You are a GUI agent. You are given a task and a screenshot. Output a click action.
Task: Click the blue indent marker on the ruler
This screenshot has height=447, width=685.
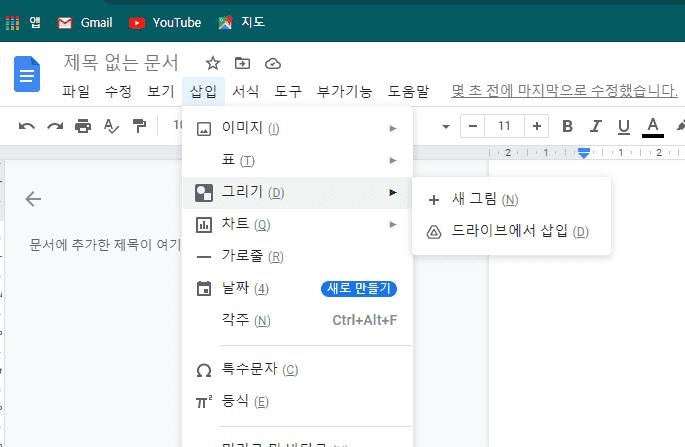click(x=584, y=153)
